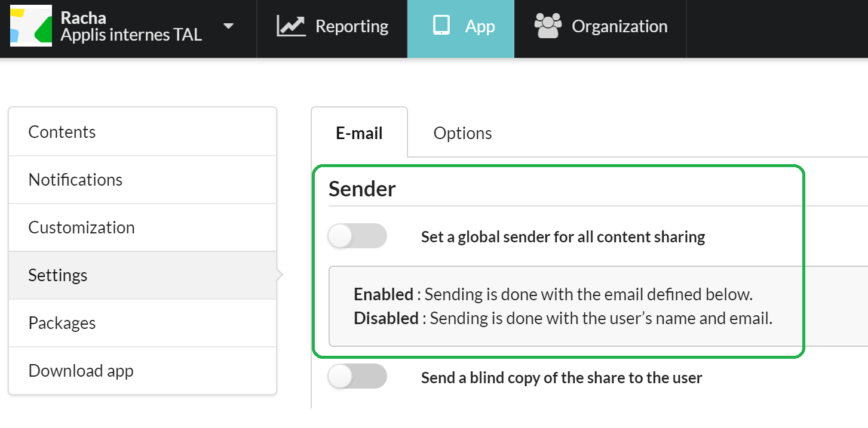The height and width of the screenshot is (428, 868).
Task: Click the Sender section heading
Action: 362,189
